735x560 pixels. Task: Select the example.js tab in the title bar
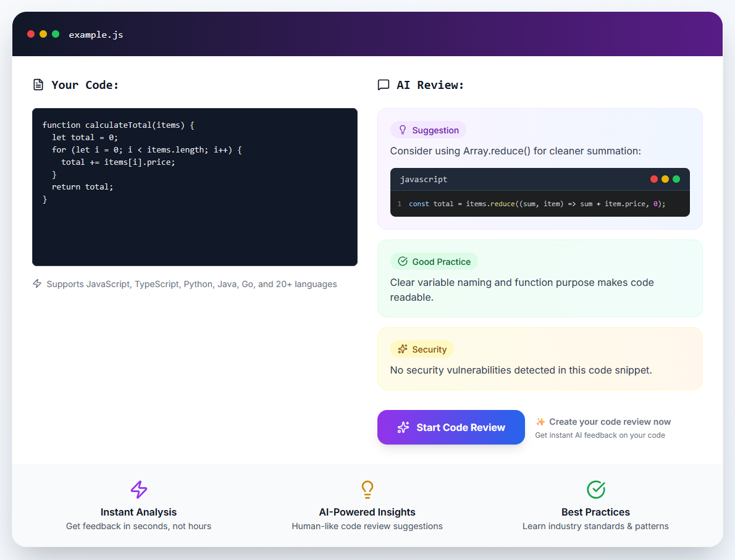point(96,34)
